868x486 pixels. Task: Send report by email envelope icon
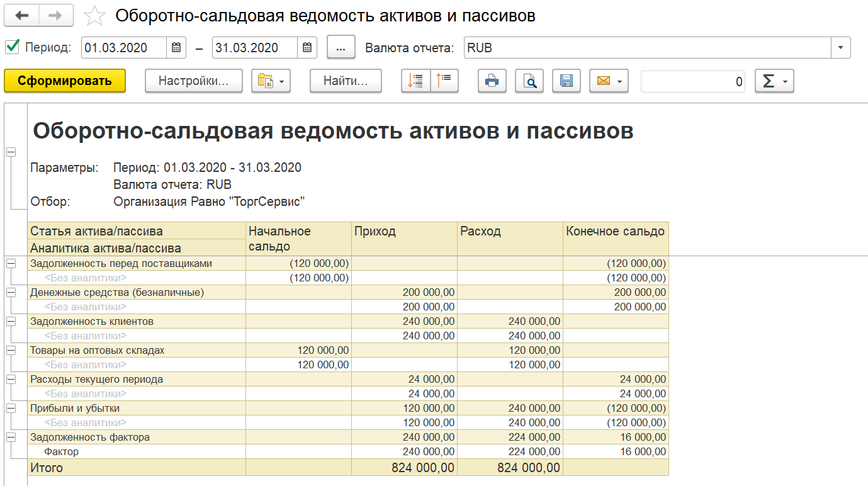(609, 81)
